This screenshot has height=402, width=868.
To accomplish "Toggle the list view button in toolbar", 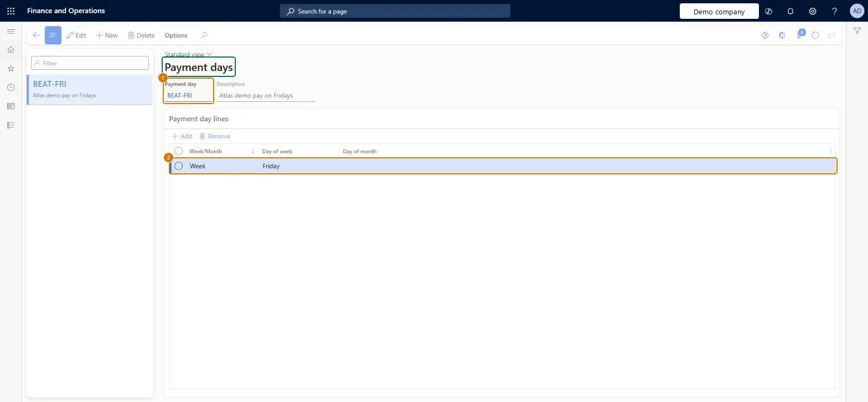I will (53, 35).
